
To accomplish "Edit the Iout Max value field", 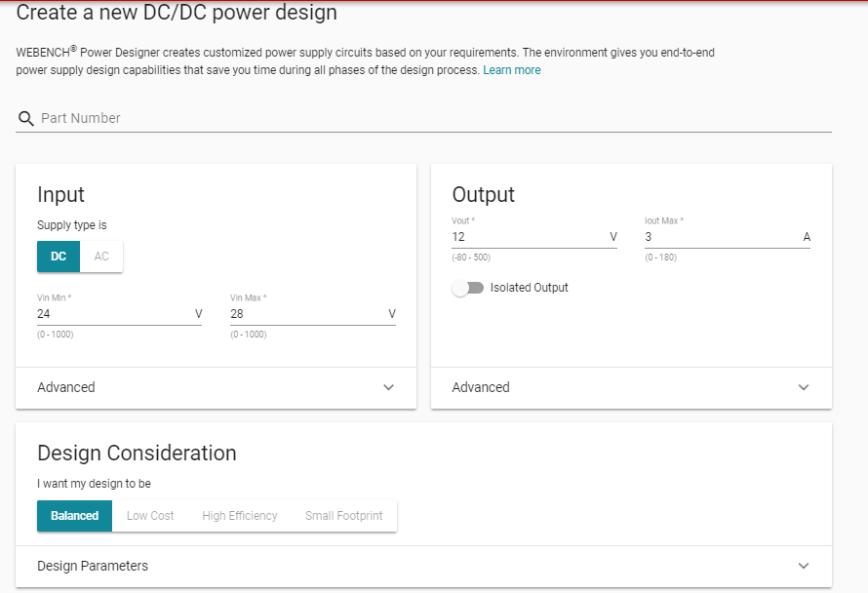I will 720,237.
